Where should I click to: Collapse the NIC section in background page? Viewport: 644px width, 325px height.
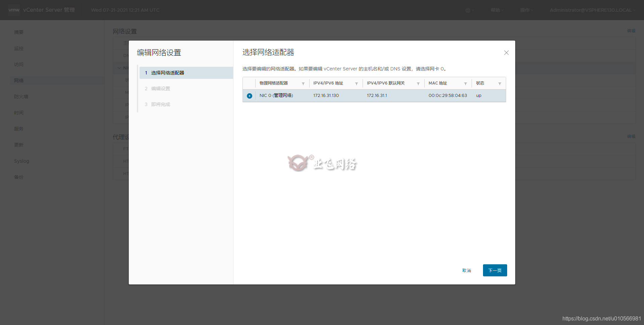click(119, 68)
